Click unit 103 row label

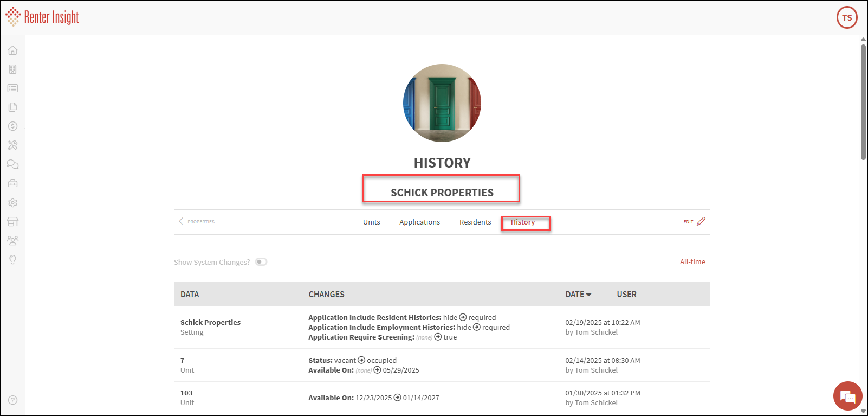186,393
